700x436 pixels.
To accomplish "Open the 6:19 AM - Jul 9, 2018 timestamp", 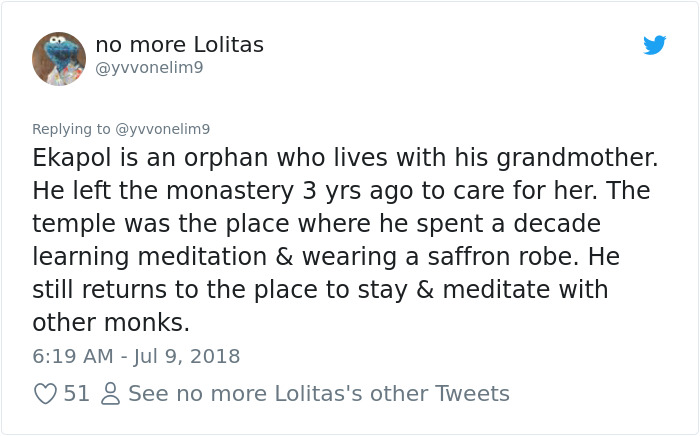I will pyautogui.click(x=136, y=356).
